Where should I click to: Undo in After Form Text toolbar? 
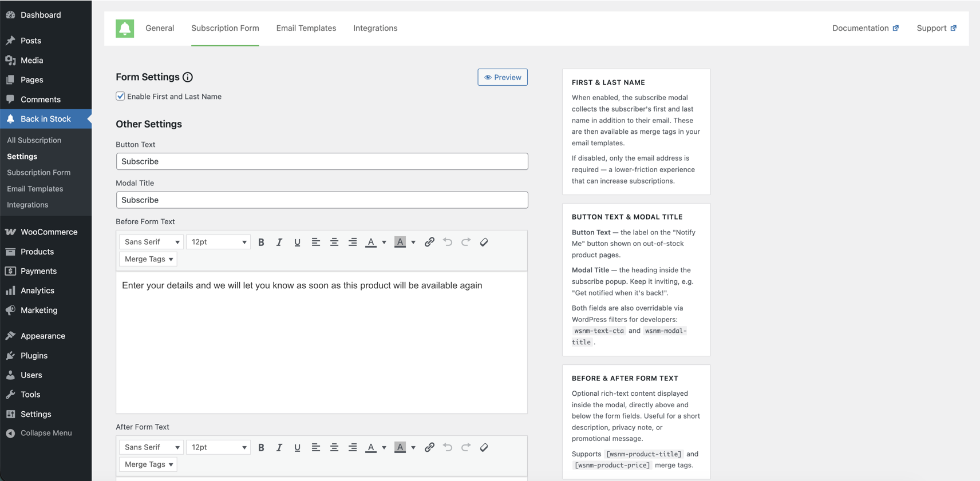point(448,447)
